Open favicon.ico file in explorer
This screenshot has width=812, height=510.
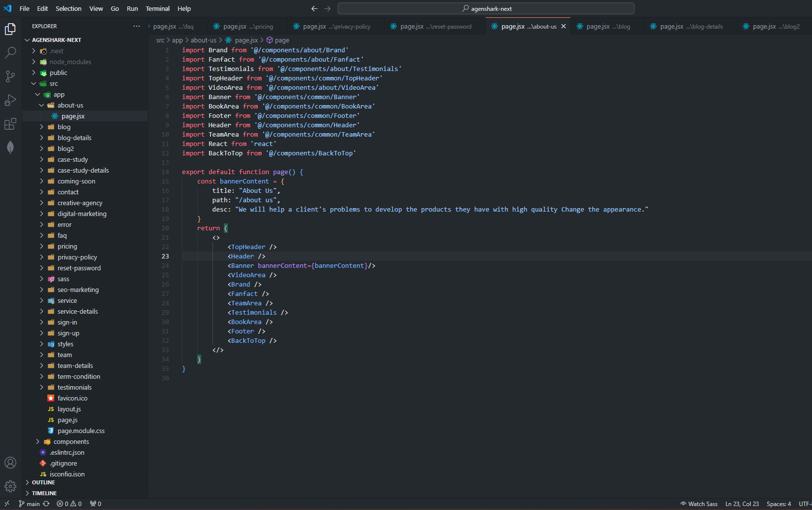click(x=72, y=398)
